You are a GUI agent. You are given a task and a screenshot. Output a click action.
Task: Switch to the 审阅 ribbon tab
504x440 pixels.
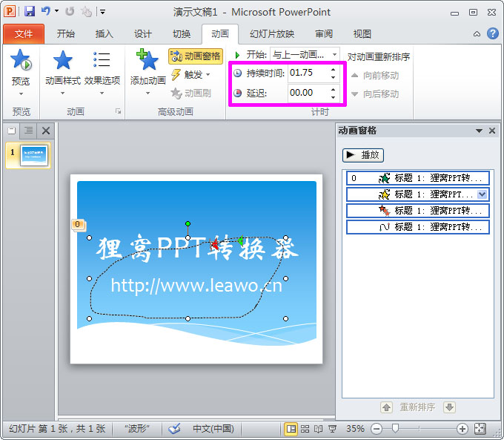tap(324, 34)
